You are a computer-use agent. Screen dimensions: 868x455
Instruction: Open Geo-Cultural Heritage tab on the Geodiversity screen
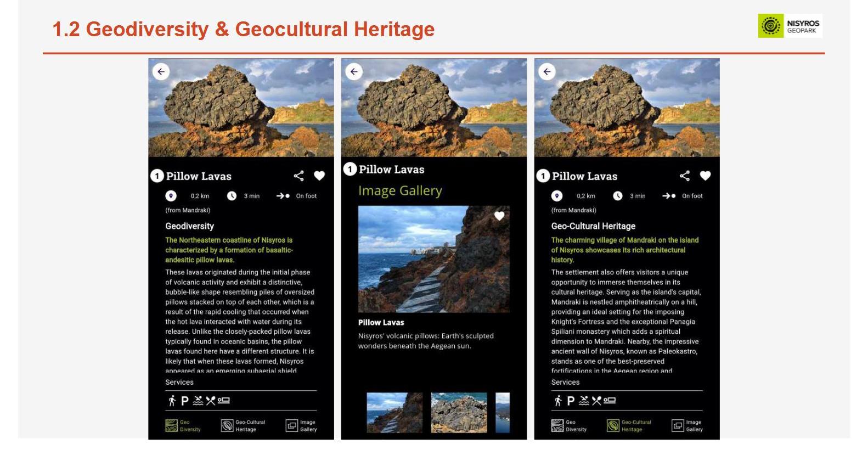(x=243, y=426)
